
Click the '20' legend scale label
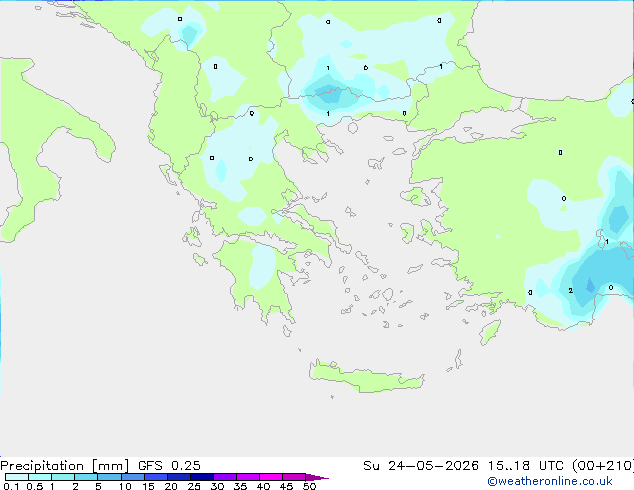(171, 486)
